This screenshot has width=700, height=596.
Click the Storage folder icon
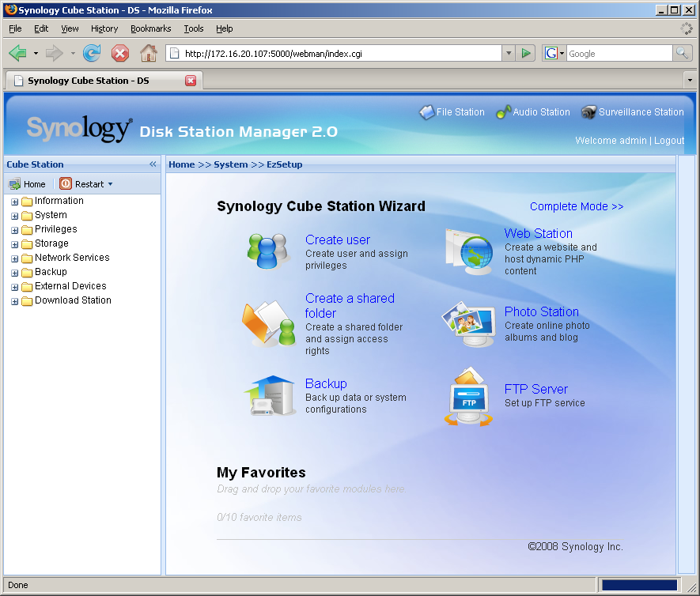pos(27,244)
